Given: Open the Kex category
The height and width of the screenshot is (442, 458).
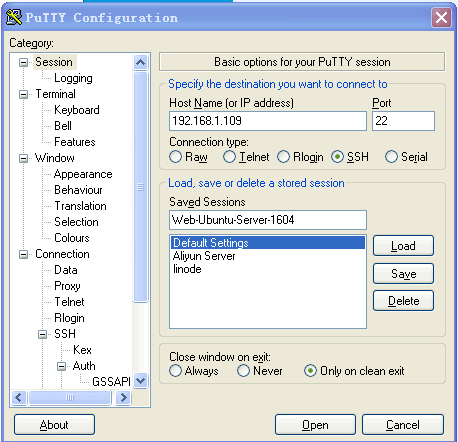Looking at the screenshot, I should pyautogui.click(x=82, y=350).
